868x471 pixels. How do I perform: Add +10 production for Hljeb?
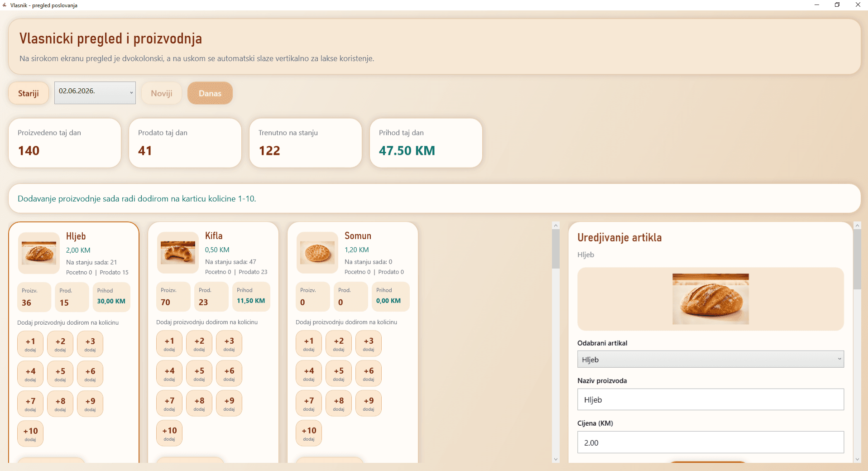[30, 434]
